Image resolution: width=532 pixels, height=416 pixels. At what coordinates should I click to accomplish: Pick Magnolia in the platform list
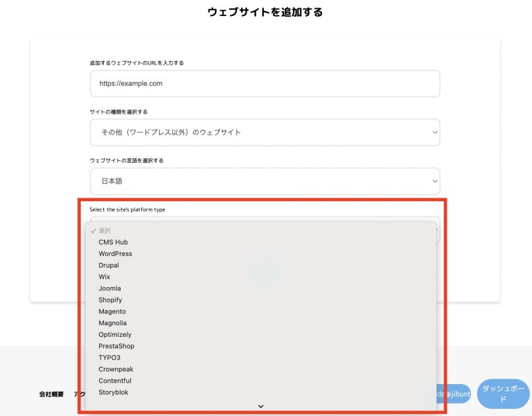(x=261, y=323)
